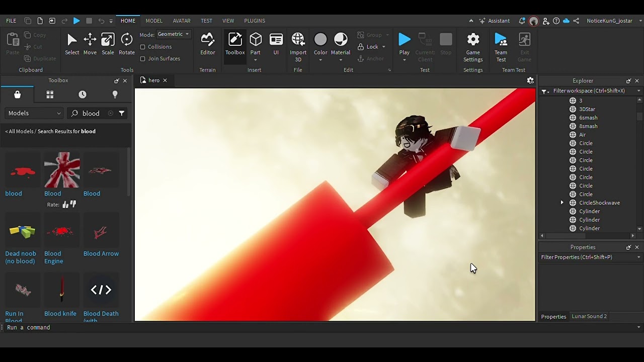Switch to the AVATAR ribbon tab

tap(182, 21)
